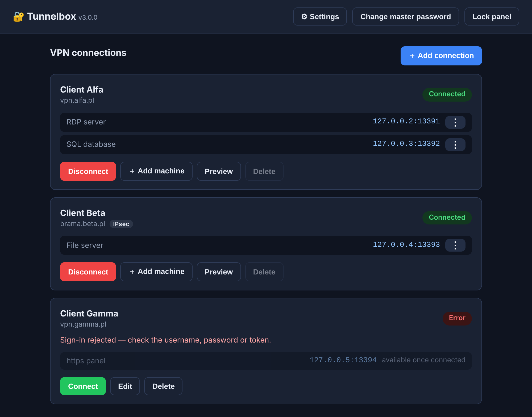Click the Sign-in rejected error message
This screenshot has height=417, width=532.
click(x=165, y=340)
